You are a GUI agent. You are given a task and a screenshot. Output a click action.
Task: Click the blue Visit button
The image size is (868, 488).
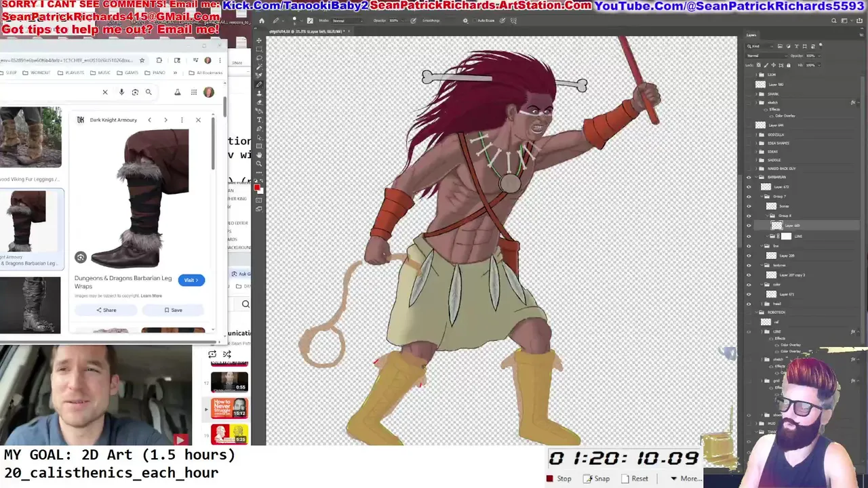click(x=191, y=280)
